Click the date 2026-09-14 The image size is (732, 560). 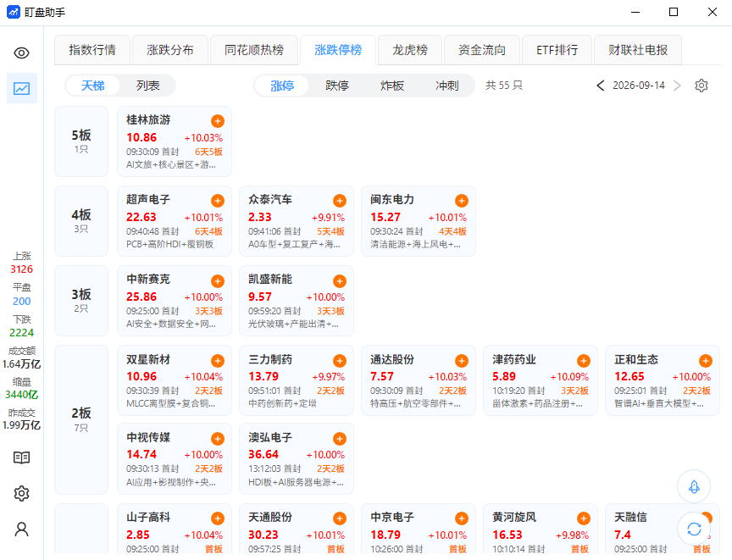click(x=639, y=86)
